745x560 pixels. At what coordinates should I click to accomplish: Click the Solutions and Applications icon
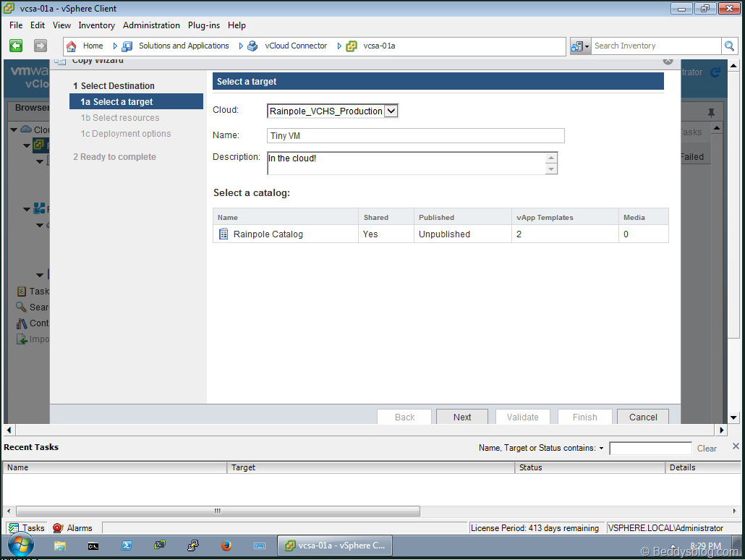[x=127, y=46]
